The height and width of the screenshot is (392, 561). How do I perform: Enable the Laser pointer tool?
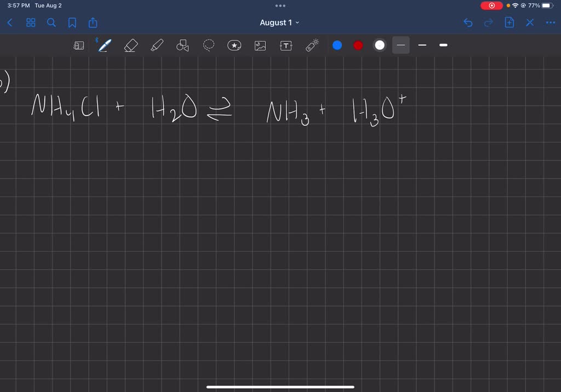311,45
